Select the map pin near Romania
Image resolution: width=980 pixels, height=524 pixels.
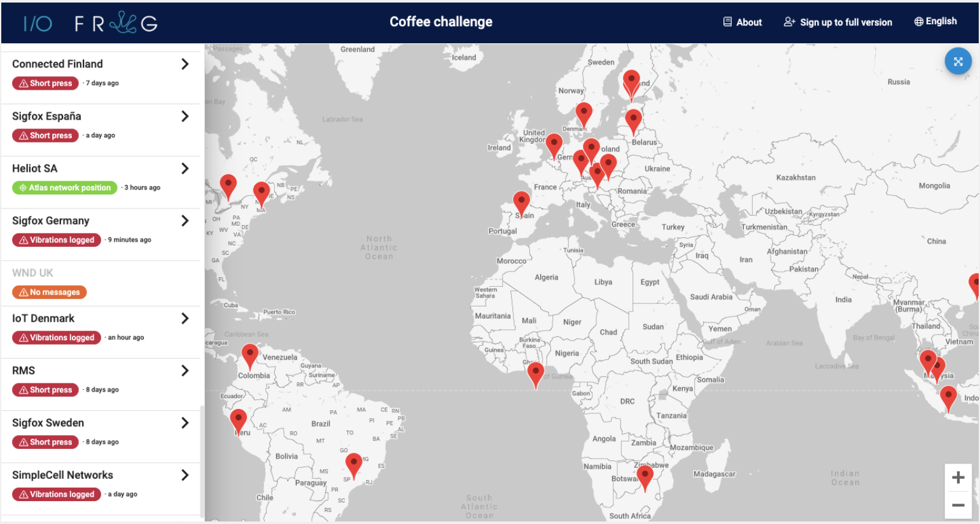pyautogui.click(x=608, y=166)
